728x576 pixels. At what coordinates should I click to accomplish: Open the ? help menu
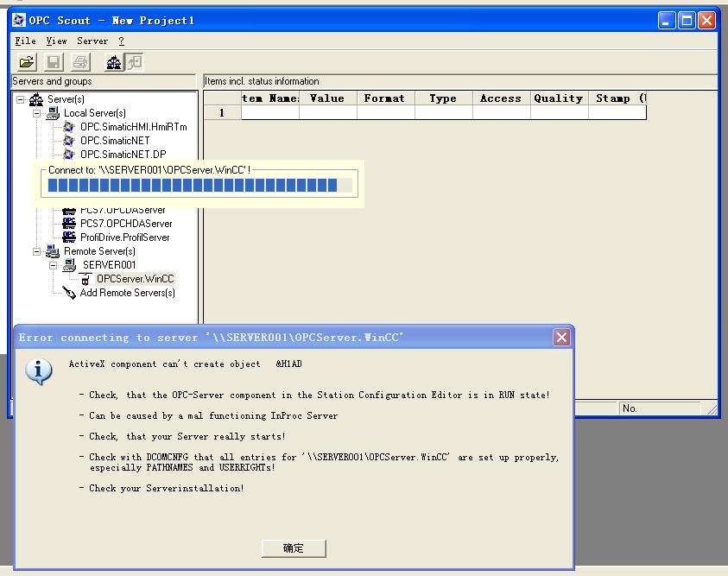coord(121,41)
